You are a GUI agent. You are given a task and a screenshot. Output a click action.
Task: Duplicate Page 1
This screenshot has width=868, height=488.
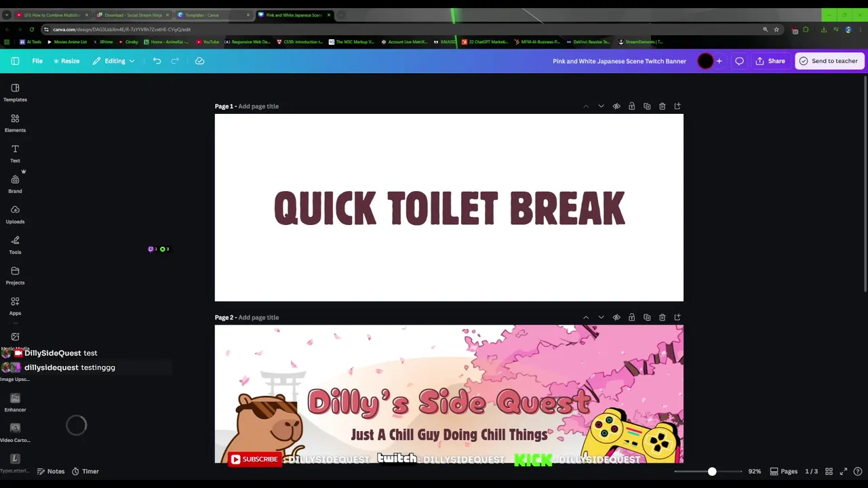click(647, 106)
